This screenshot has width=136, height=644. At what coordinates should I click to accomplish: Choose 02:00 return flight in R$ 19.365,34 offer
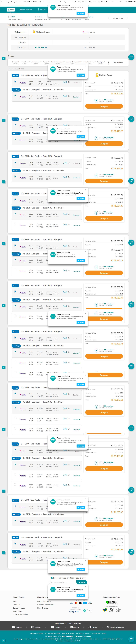click(15, 362)
